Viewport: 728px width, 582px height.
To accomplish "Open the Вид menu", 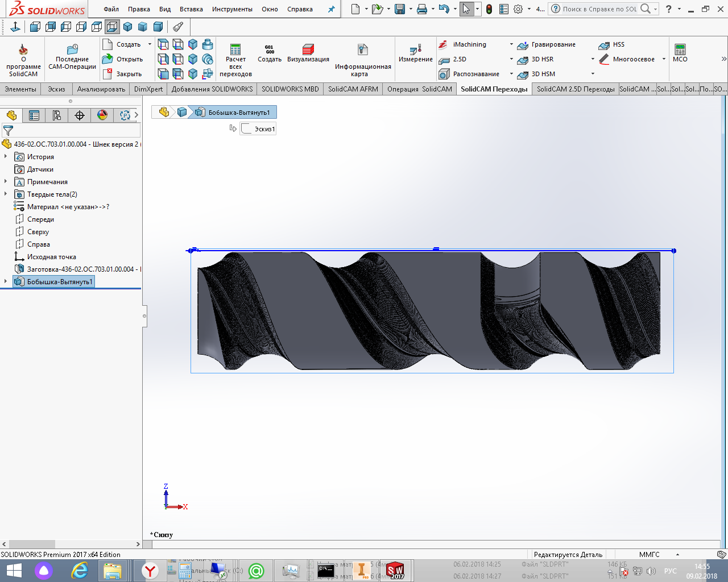I will coord(165,9).
